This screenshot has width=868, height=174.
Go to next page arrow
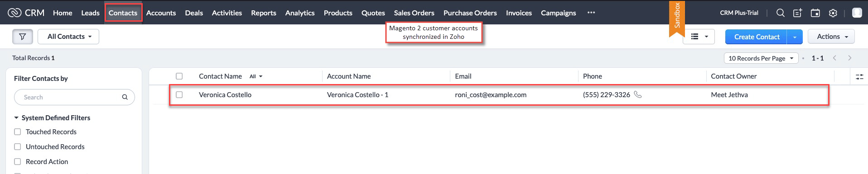click(x=850, y=58)
